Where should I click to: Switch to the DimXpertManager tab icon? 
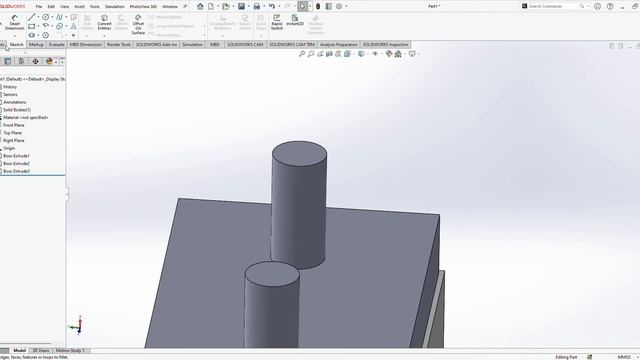[x=36, y=61]
